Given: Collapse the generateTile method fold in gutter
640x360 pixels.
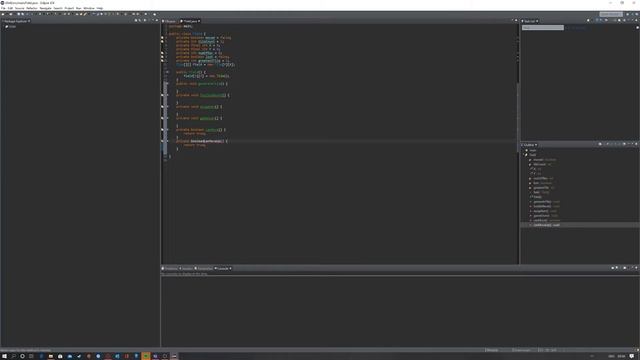Looking at the screenshot, I should (167, 84).
